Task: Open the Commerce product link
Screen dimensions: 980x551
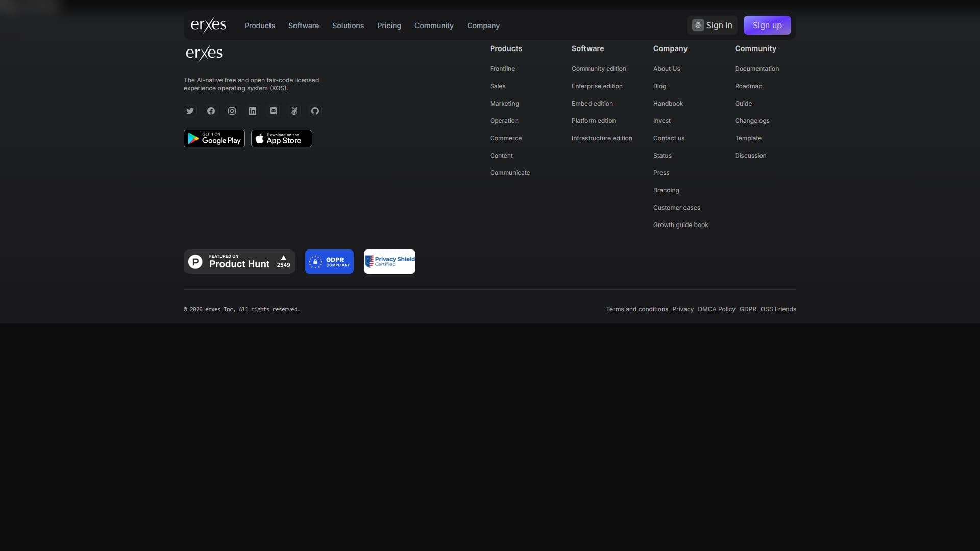Action: click(x=506, y=138)
